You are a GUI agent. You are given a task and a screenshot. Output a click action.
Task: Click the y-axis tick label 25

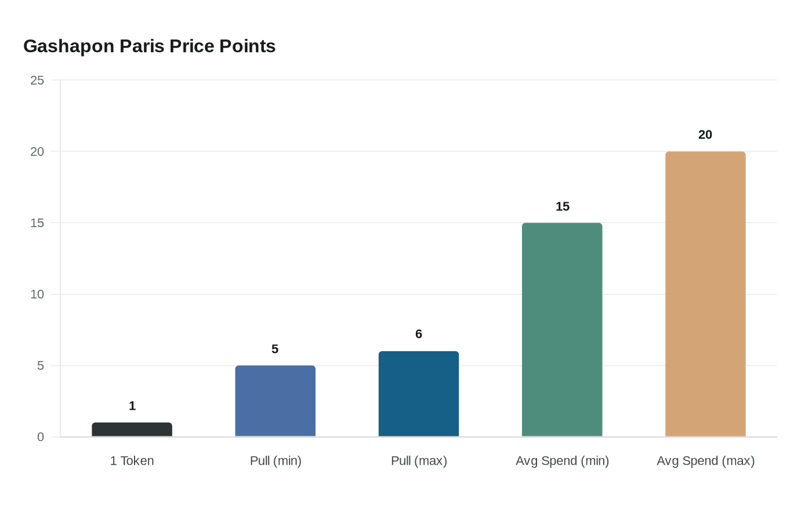(x=37, y=81)
